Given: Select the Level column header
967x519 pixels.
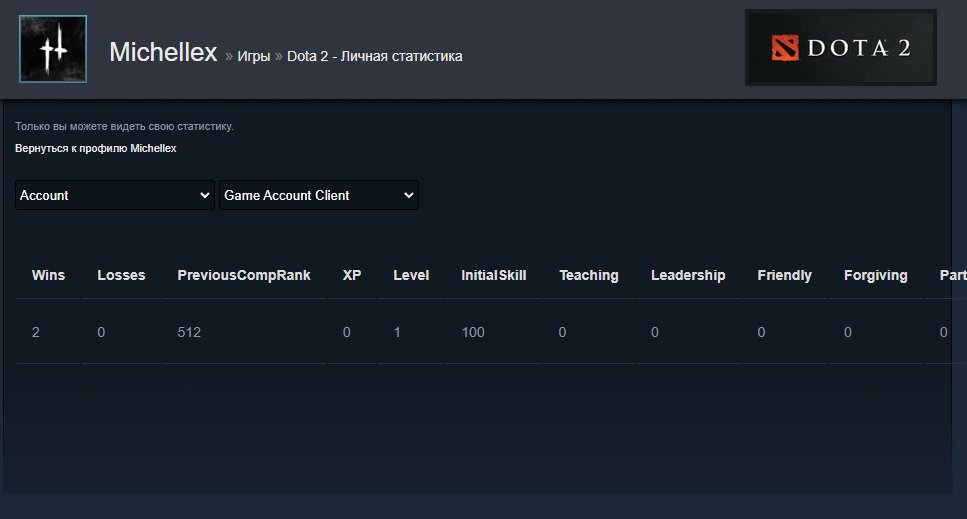Looking at the screenshot, I should (411, 275).
